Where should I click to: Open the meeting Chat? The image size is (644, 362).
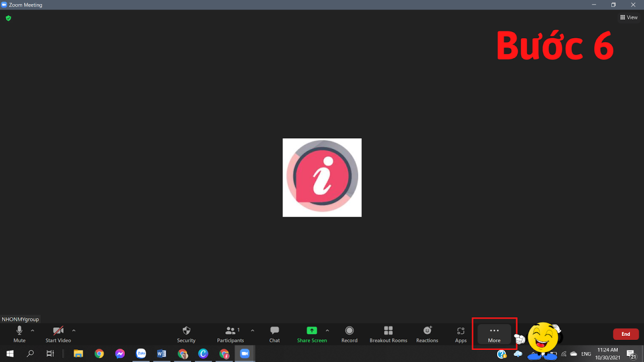[274, 333]
